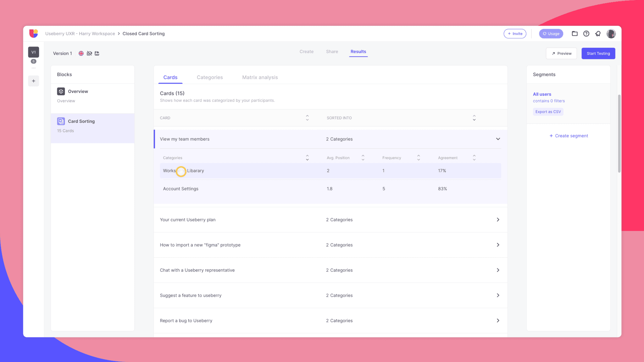
Task: Select the V1 version tile
Action: [34, 52]
